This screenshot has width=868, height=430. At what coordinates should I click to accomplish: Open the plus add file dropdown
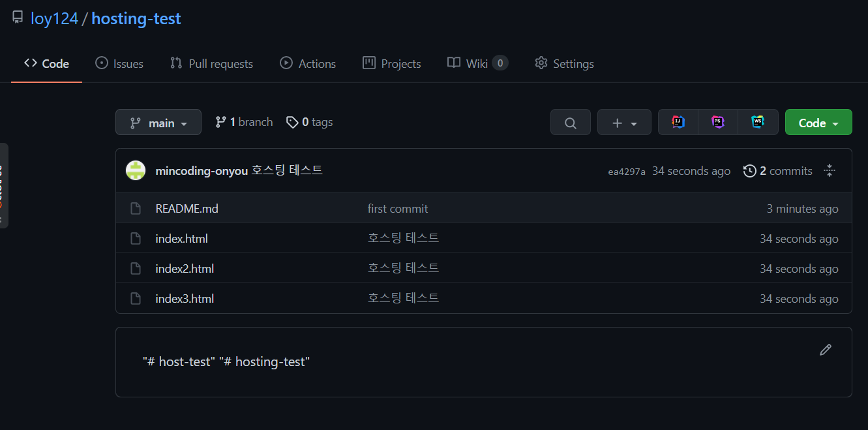(624, 122)
